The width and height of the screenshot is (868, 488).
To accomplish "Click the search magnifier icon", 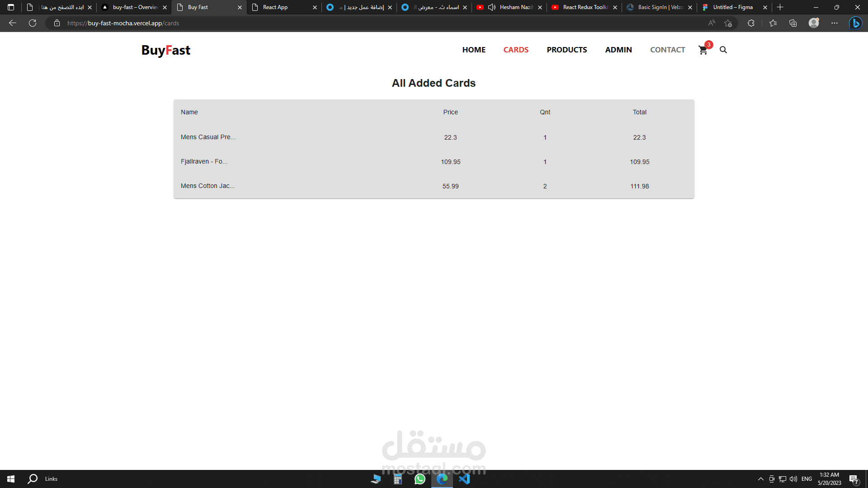I will coord(723,50).
